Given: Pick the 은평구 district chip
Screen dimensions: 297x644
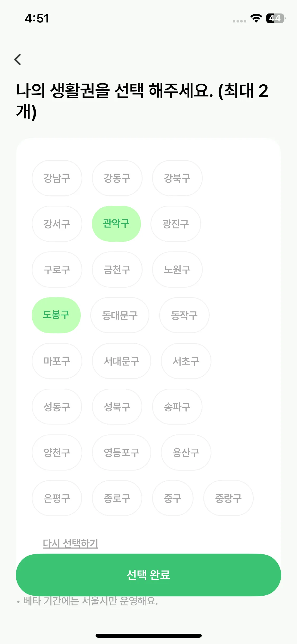Looking at the screenshot, I should [57, 498].
